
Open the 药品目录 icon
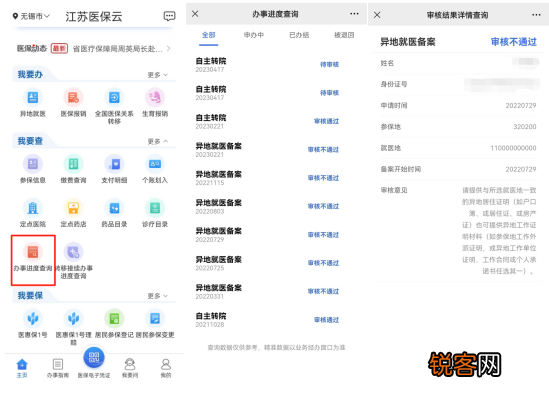pyautogui.click(x=114, y=208)
